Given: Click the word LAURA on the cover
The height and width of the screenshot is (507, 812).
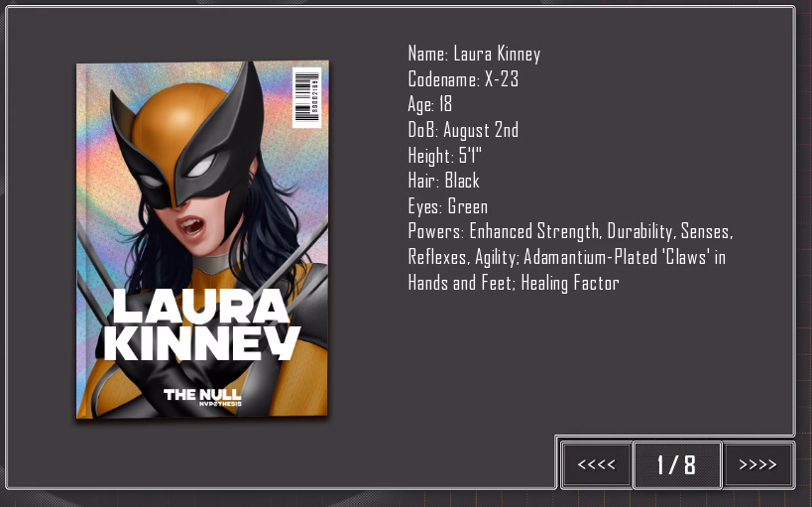Looking at the screenshot, I should 201,306.
